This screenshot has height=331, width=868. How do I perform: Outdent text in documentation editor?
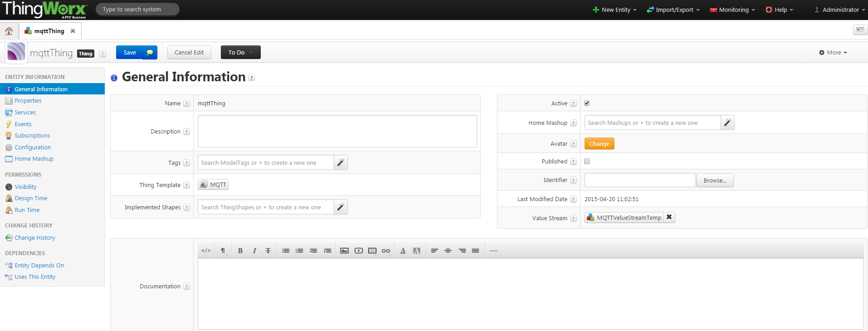[x=313, y=251]
